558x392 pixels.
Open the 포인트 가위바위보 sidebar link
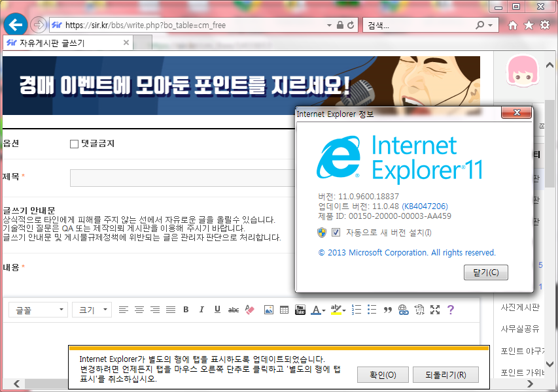tap(522, 372)
